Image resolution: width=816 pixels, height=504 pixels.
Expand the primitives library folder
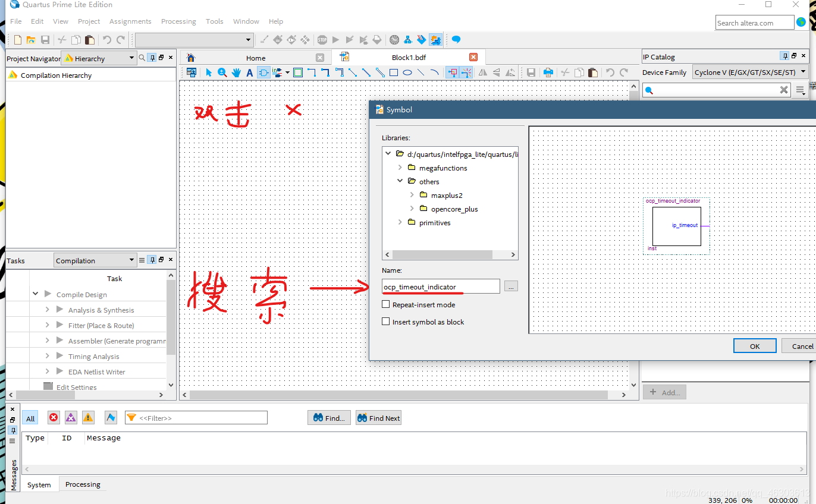point(400,222)
